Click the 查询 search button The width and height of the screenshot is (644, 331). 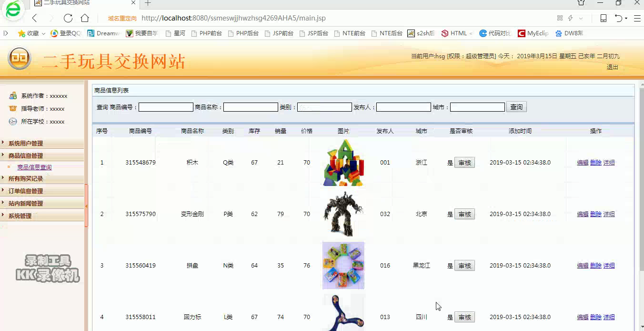point(516,107)
